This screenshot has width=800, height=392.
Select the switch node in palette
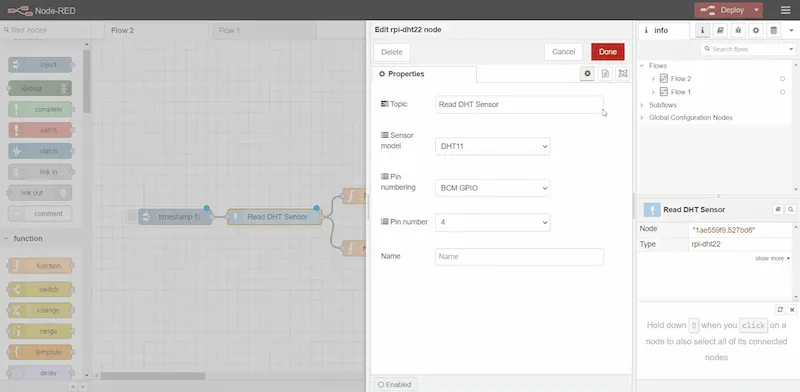click(40, 289)
